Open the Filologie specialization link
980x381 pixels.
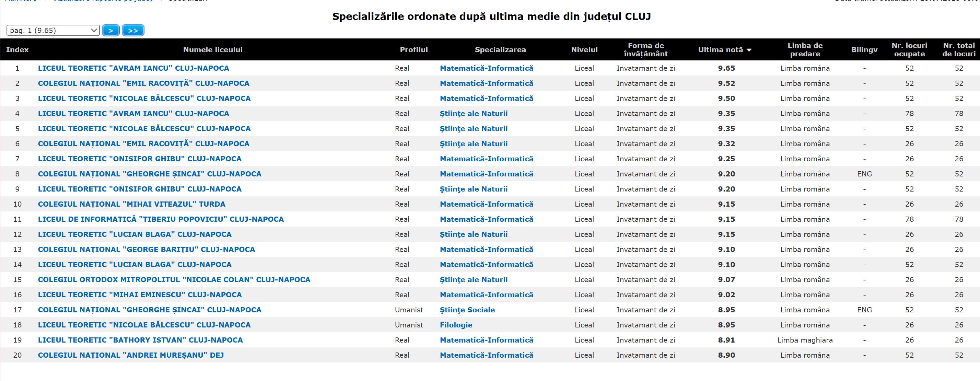[x=456, y=325]
